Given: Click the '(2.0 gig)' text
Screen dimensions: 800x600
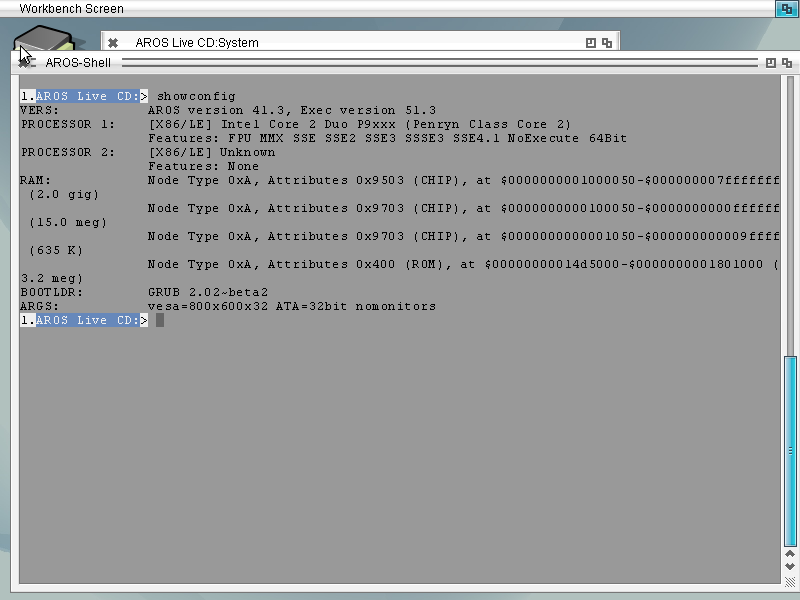Looking at the screenshot, I should [64, 194].
